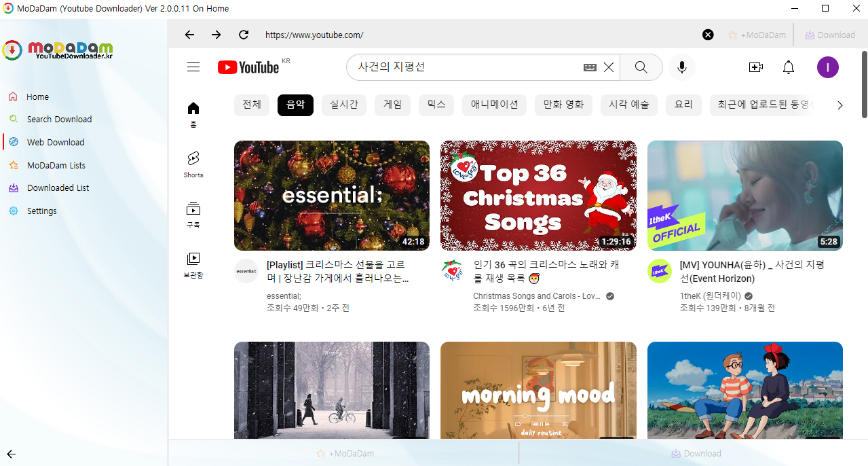Go back in the embedded browser
Screen dimensions: 868x466
click(x=189, y=35)
